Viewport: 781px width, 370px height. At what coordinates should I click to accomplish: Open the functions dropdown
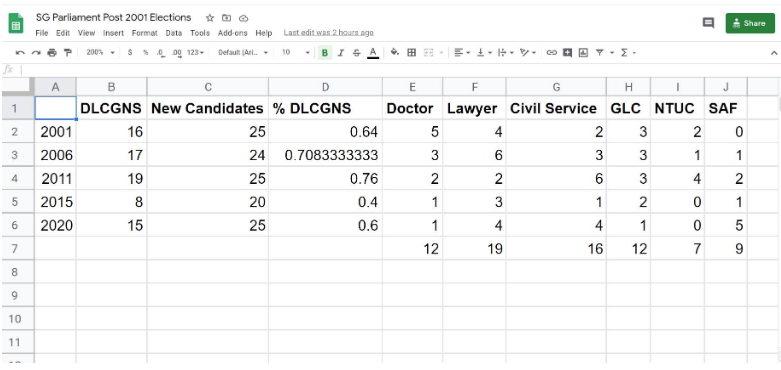click(x=628, y=52)
